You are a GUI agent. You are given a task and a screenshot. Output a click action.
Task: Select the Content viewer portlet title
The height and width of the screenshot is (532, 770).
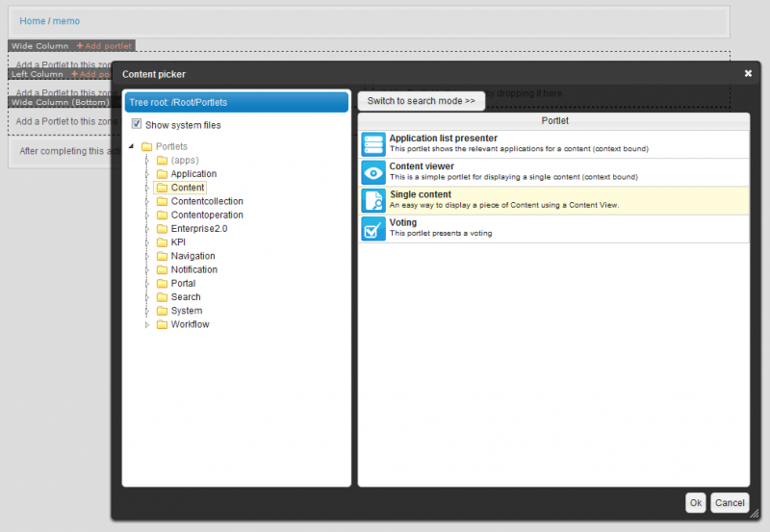click(x=422, y=166)
